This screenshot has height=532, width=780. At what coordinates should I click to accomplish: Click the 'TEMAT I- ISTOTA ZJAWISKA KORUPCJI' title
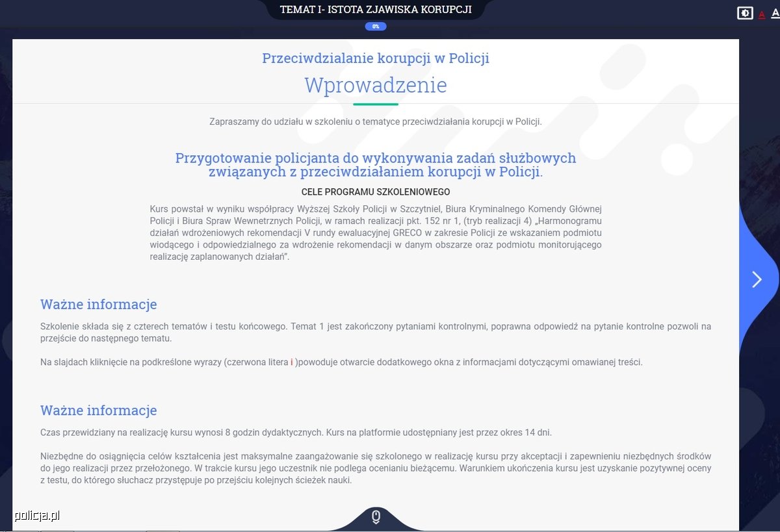[x=376, y=9]
